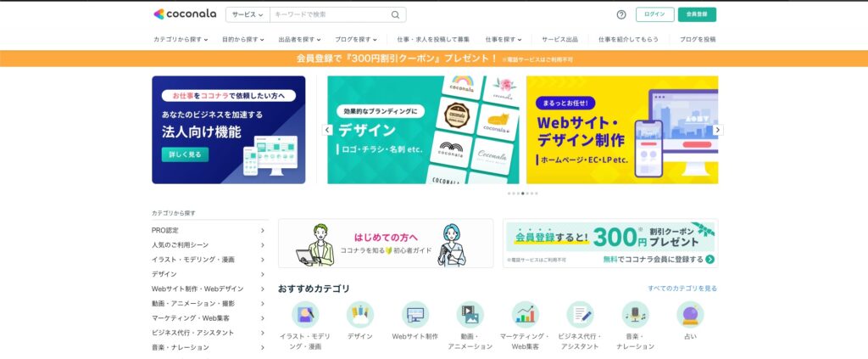Choose the 占い crystal ball icon
The height and width of the screenshot is (359, 868).
690,315
